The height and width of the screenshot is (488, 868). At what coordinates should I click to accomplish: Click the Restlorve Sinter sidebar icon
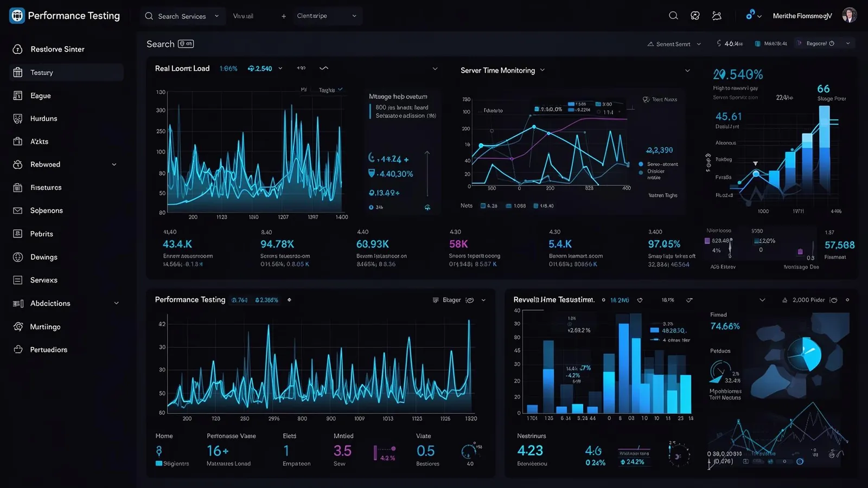coord(18,49)
